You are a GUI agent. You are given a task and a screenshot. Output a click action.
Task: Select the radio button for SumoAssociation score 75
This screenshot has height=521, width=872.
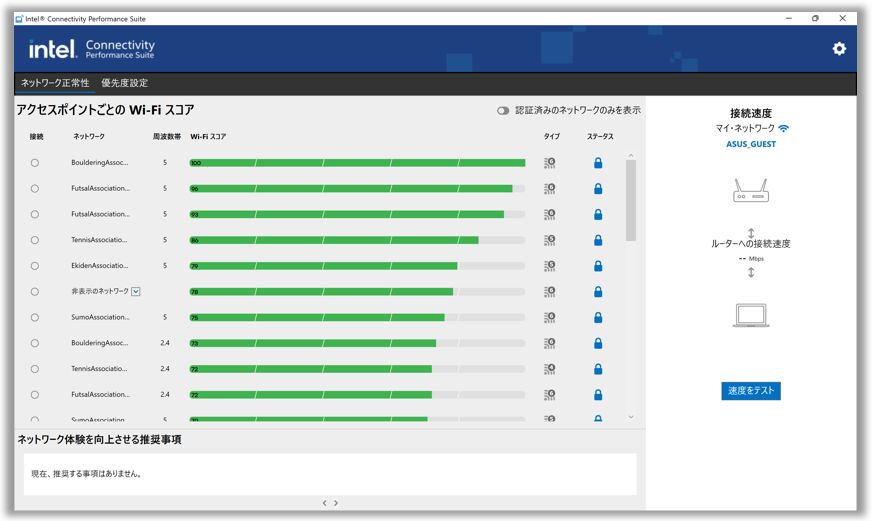point(34,317)
